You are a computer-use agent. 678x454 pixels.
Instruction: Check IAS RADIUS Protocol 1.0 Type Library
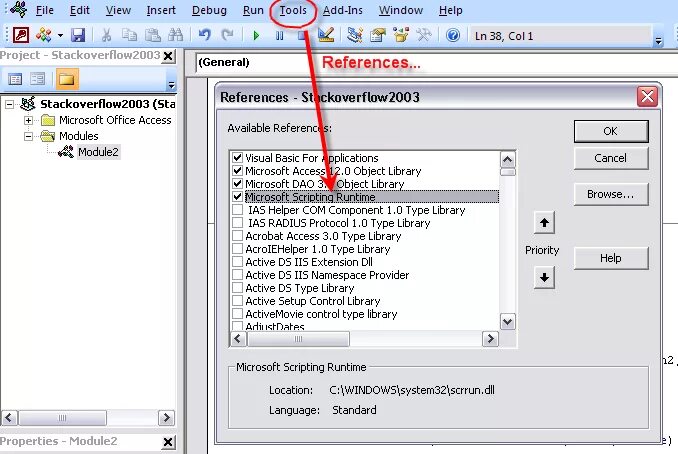coord(237,223)
